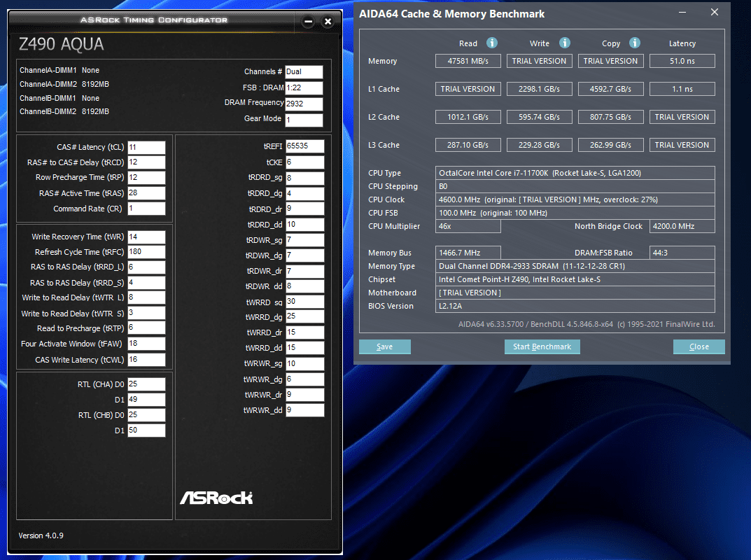Select the Four Activate Window (tFAW) field
The image size is (751, 560).
[x=146, y=344]
